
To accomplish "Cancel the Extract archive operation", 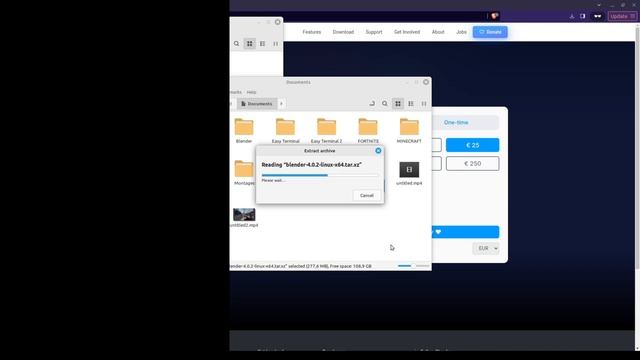I will pos(367,196).
